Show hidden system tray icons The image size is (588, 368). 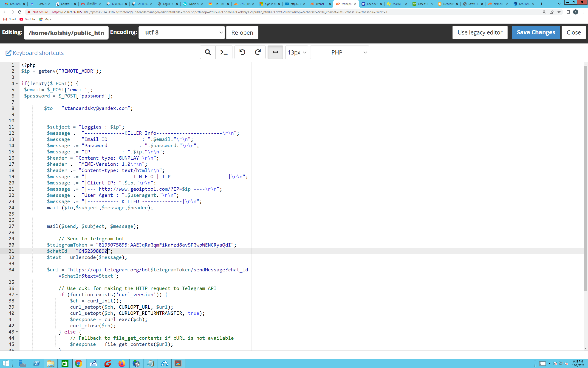point(550,364)
